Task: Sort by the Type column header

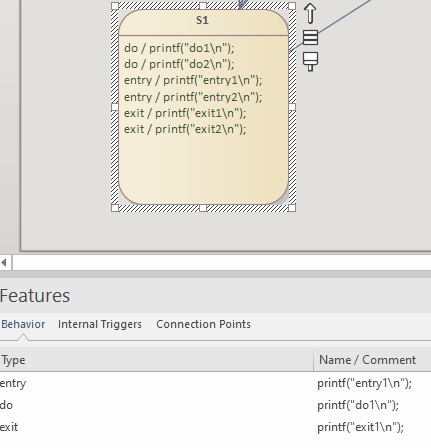Action: pos(157,360)
